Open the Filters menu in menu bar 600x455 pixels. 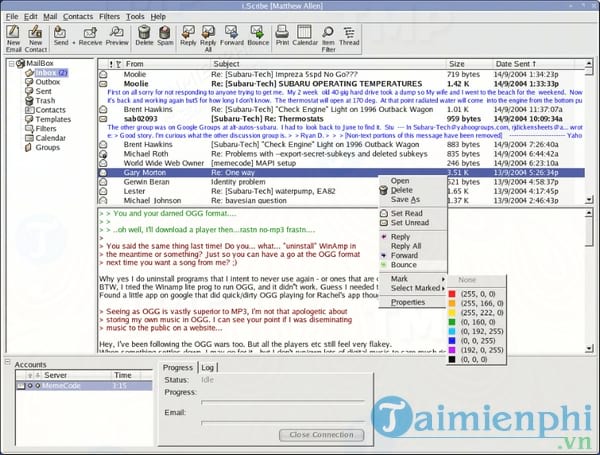click(x=108, y=17)
